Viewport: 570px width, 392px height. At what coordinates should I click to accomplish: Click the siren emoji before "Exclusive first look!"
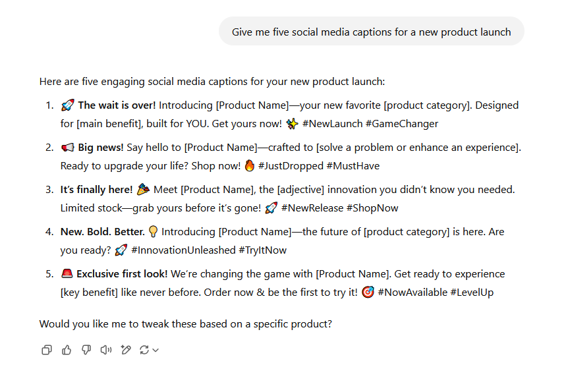coord(67,274)
